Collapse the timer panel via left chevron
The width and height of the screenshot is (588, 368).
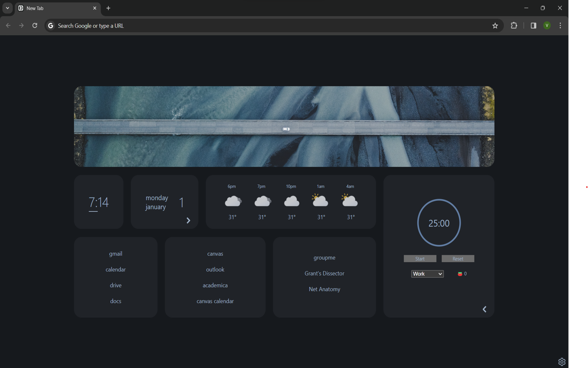coord(484,309)
